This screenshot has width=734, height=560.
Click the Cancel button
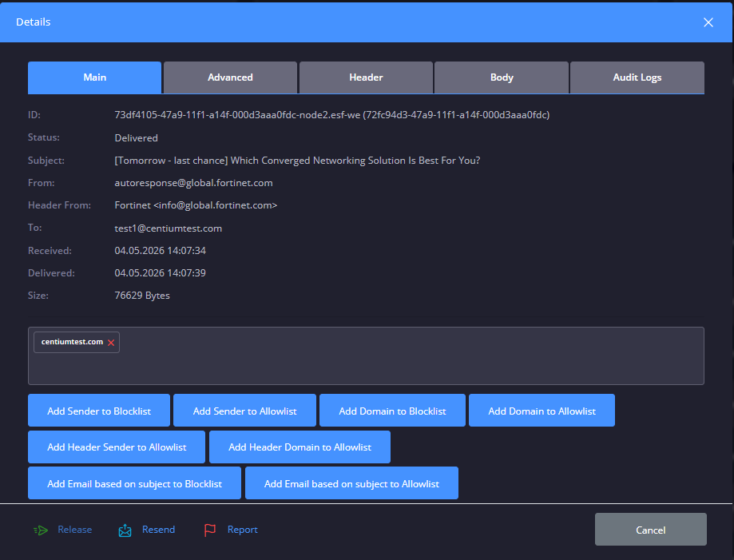pyautogui.click(x=651, y=530)
